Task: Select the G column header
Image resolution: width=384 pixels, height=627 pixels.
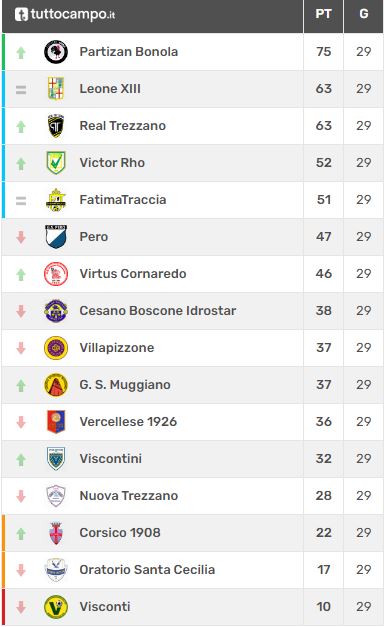Action: [x=364, y=14]
